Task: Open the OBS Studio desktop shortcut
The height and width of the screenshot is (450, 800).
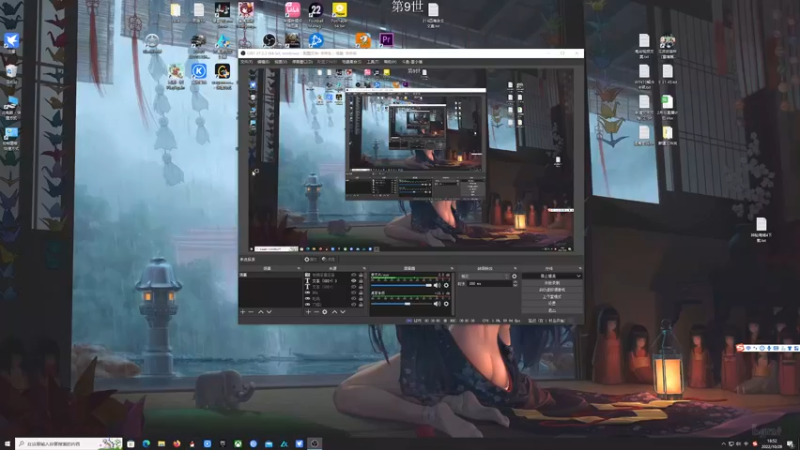Action: coord(269,40)
